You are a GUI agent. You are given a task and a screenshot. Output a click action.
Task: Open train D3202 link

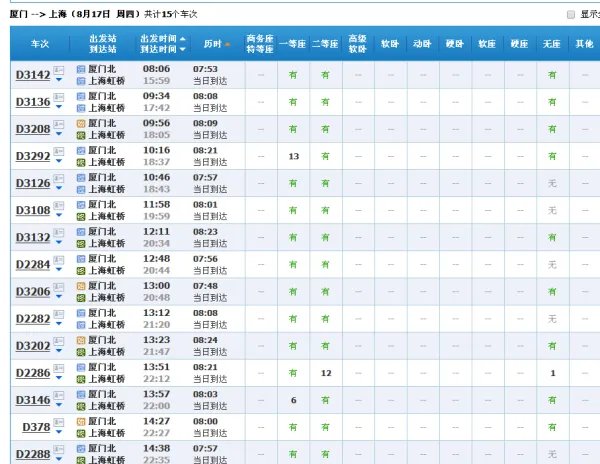[x=33, y=346]
